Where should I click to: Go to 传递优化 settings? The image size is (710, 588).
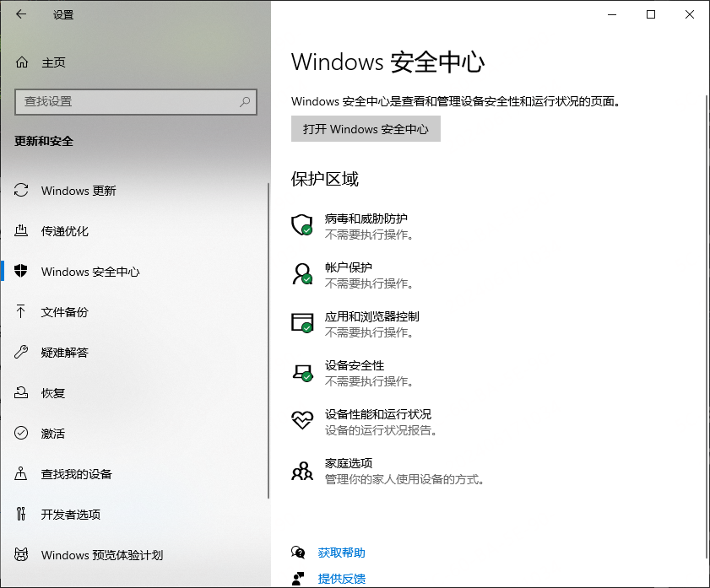[x=64, y=231]
